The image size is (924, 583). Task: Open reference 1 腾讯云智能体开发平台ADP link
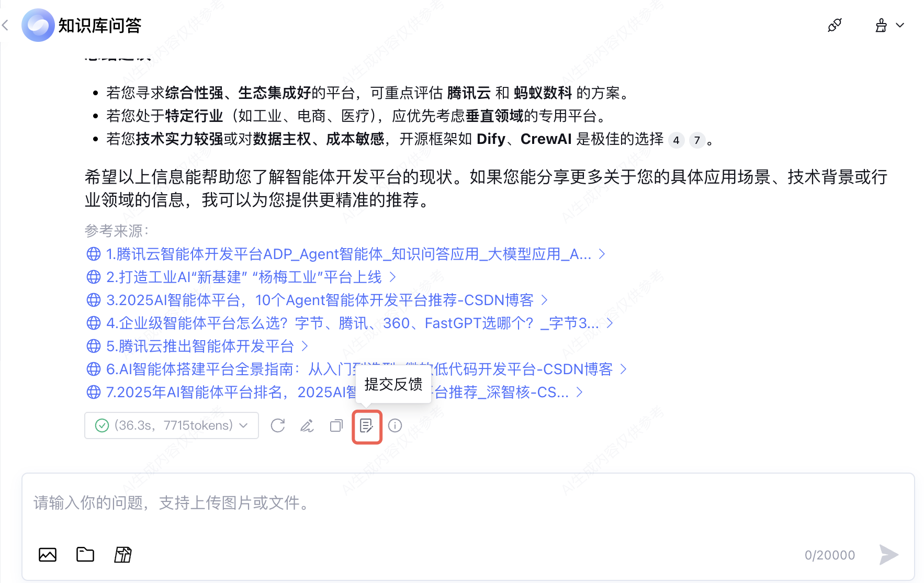pyautogui.click(x=345, y=254)
